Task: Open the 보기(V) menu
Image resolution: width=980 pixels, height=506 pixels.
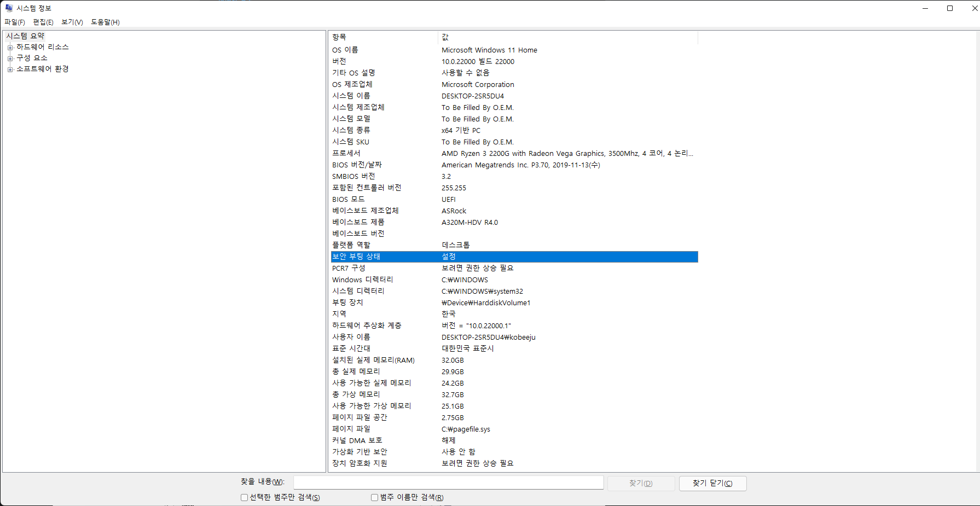Action: [72, 22]
